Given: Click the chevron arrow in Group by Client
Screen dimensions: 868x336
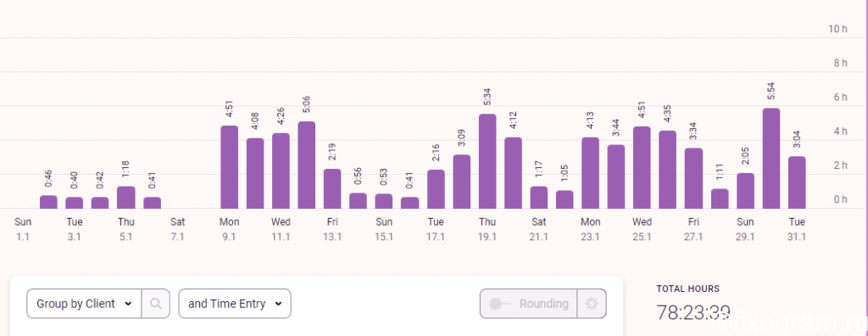Looking at the screenshot, I should (x=129, y=304).
